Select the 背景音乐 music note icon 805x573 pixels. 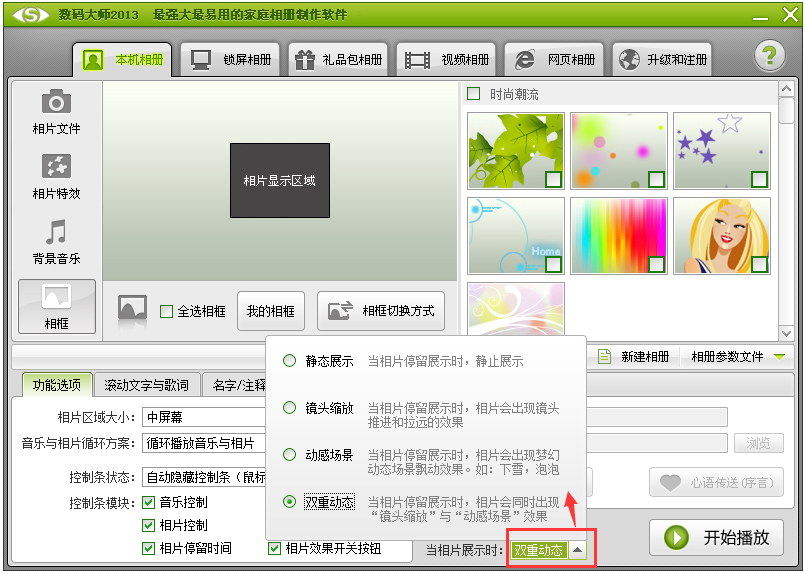[x=56, y=232]
